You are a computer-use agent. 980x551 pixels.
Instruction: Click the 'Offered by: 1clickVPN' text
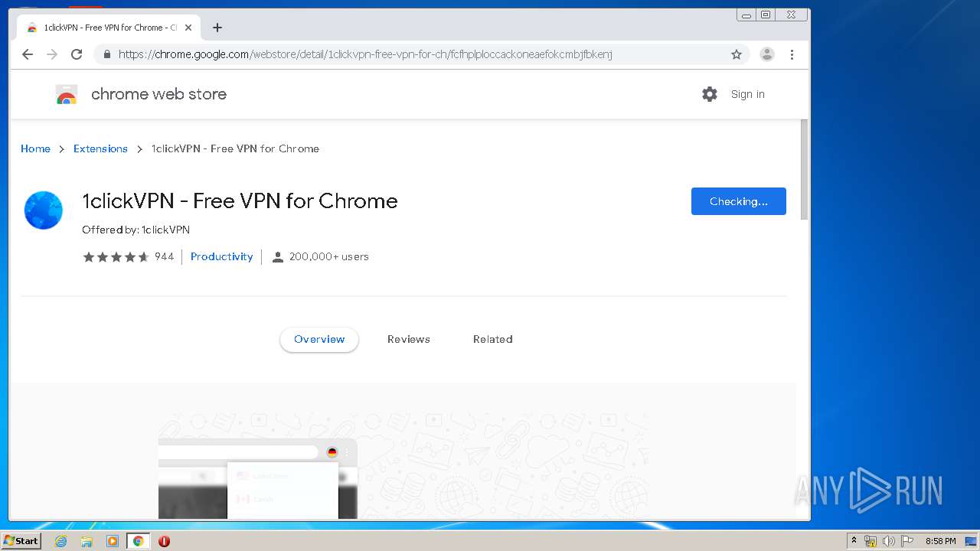tap(136, 230)
